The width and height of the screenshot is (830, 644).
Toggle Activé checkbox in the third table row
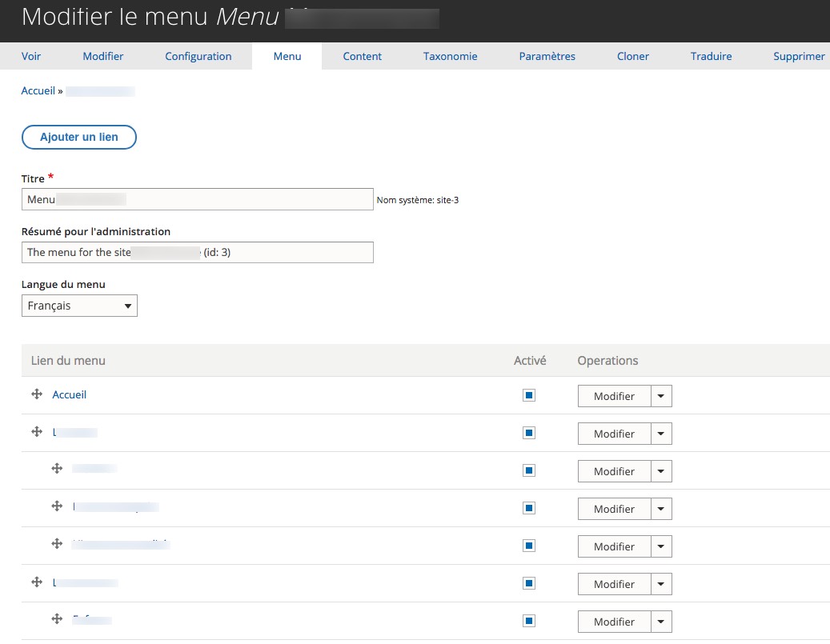[x=529, y=470]
